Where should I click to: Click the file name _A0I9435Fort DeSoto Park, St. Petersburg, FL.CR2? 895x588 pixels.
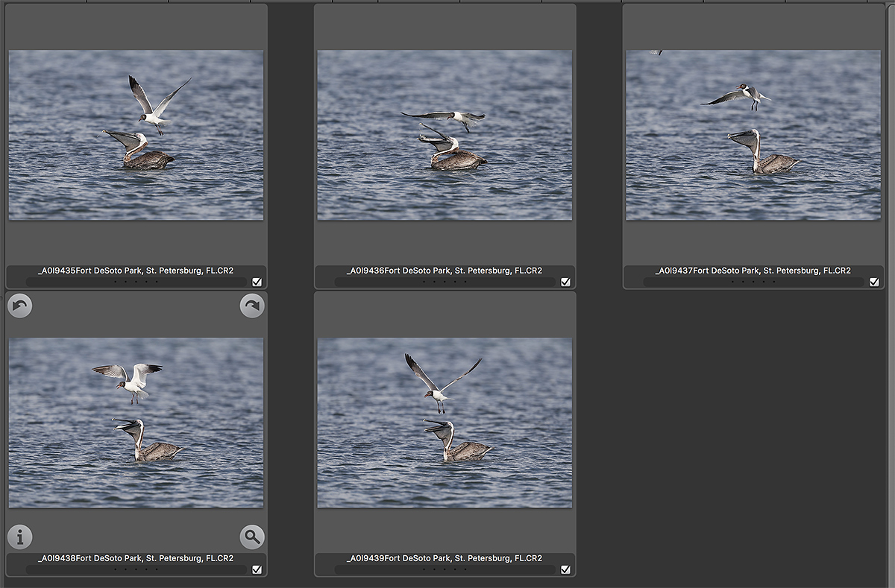click(x=136, y=271)
